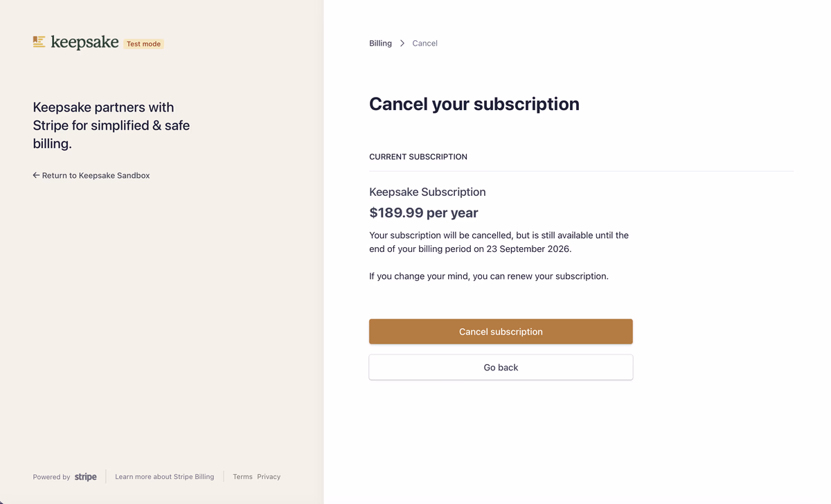This screenshot has width=831, height=504.
Task: Click the Keepsake logo icon
Action: click(39, 42)
